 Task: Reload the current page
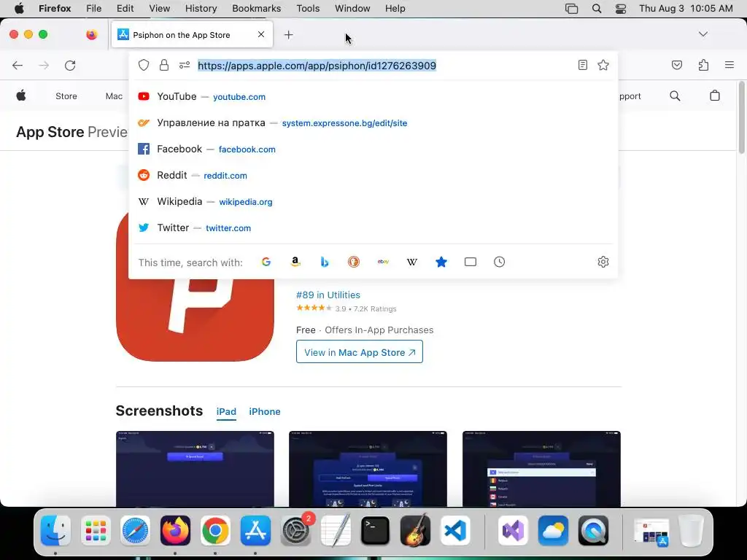tap(70, 65)
